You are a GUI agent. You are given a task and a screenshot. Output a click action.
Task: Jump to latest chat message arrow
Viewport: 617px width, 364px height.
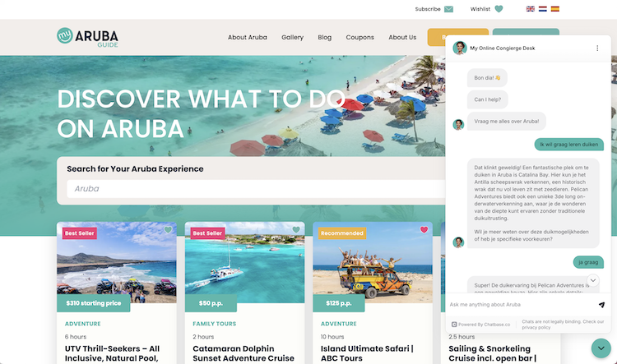pos(593,280)
